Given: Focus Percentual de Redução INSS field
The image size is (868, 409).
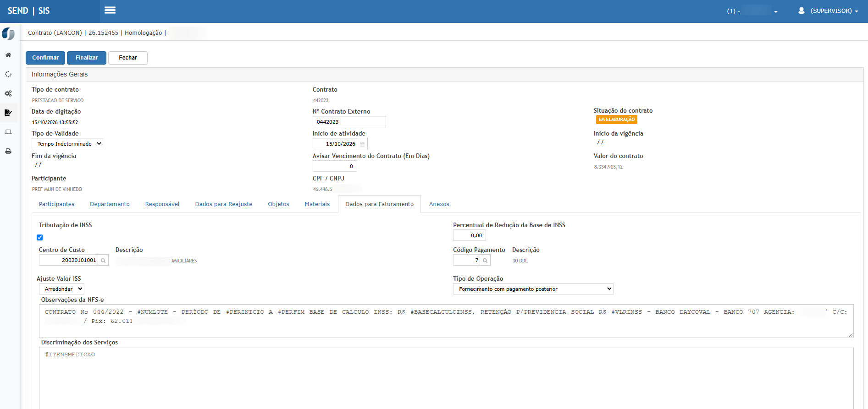Looking at the screenshot, I should coord(470,235).
